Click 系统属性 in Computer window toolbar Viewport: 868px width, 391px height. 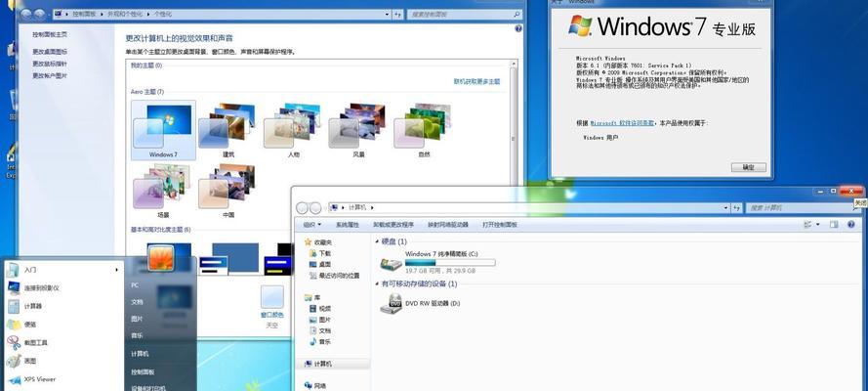point(347,224)
